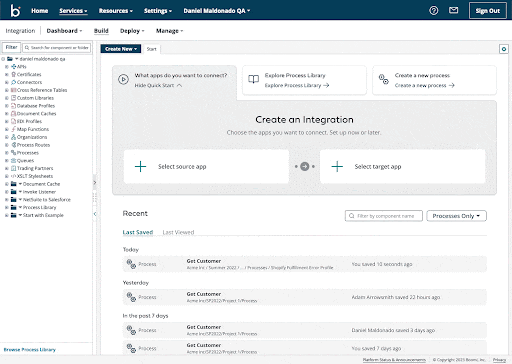This screenshot has width=512, height=364.
Task: Click the XSLT Stylesheets icon
Action: point(14,176)
